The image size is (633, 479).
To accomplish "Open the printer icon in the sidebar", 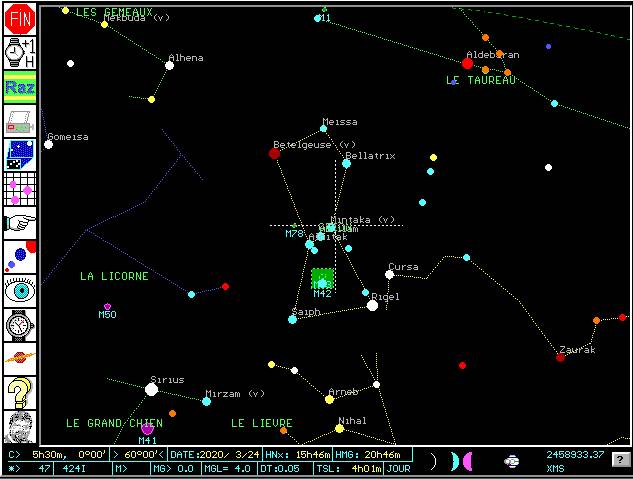I will 20,121.
